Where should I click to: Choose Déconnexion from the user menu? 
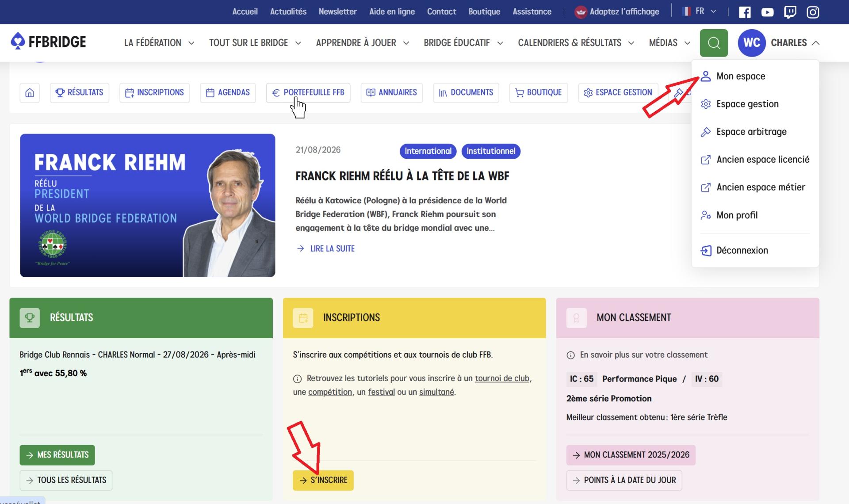click(x=742, y=250)
